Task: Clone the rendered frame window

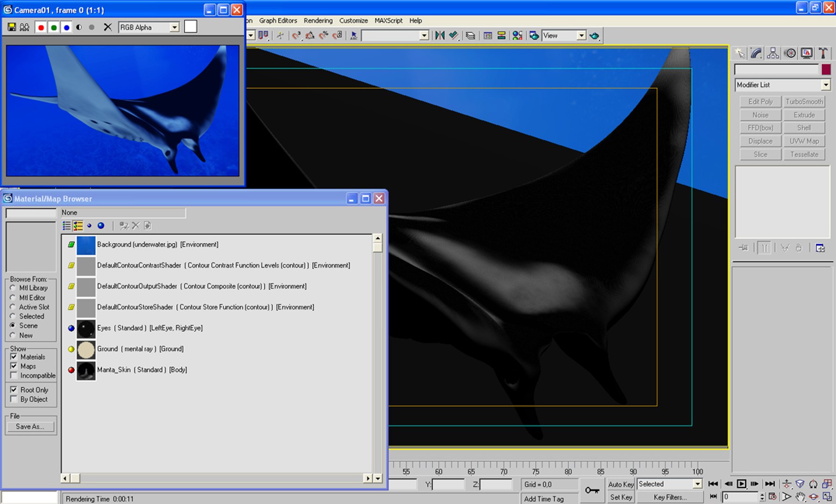Action: pos(25,28)
